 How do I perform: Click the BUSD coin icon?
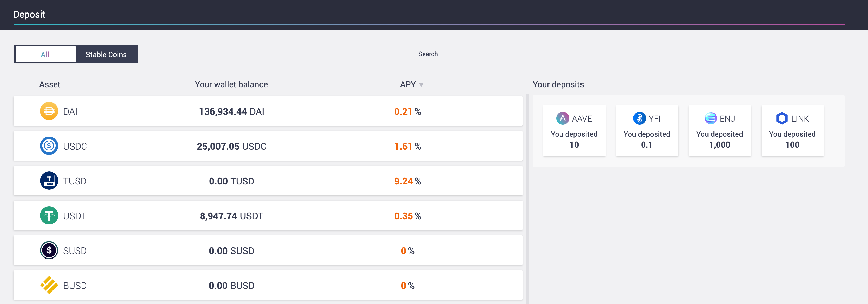[49, 285]
